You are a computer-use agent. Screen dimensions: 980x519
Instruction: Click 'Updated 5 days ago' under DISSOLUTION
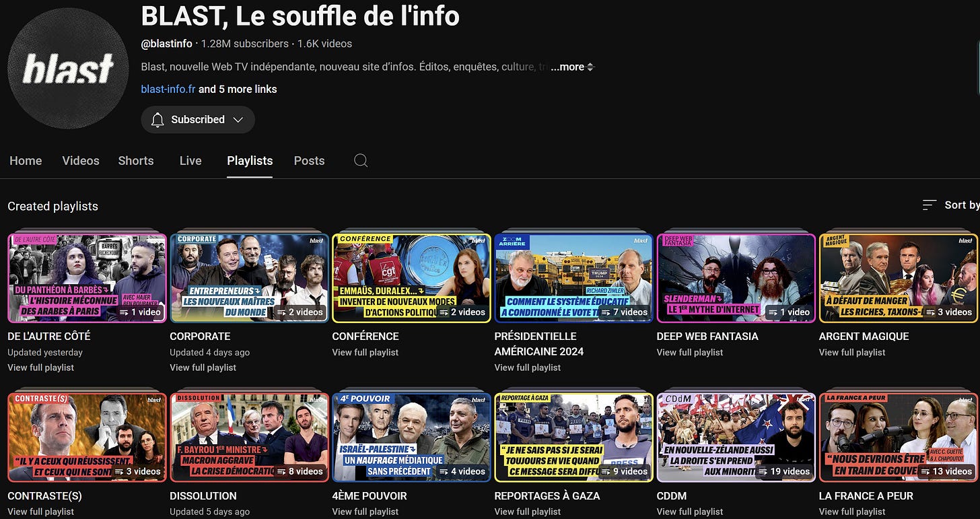[x=209, y=512]
